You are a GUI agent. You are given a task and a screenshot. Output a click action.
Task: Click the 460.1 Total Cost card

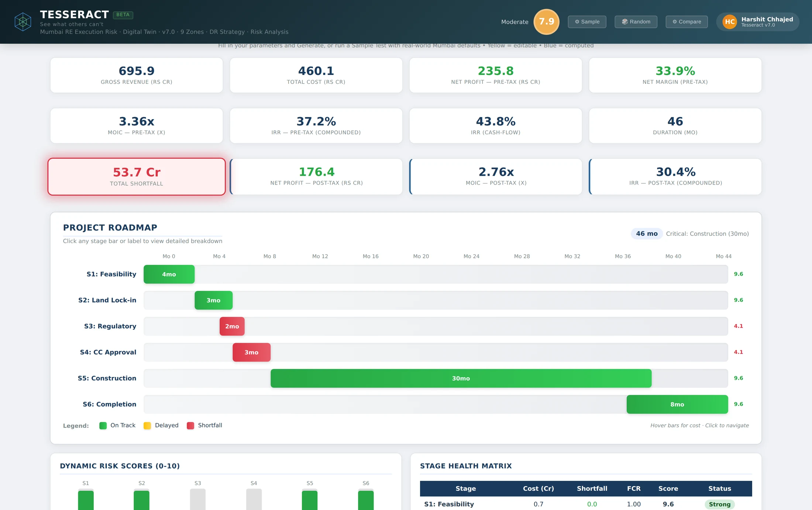click(x=316, y=75)
